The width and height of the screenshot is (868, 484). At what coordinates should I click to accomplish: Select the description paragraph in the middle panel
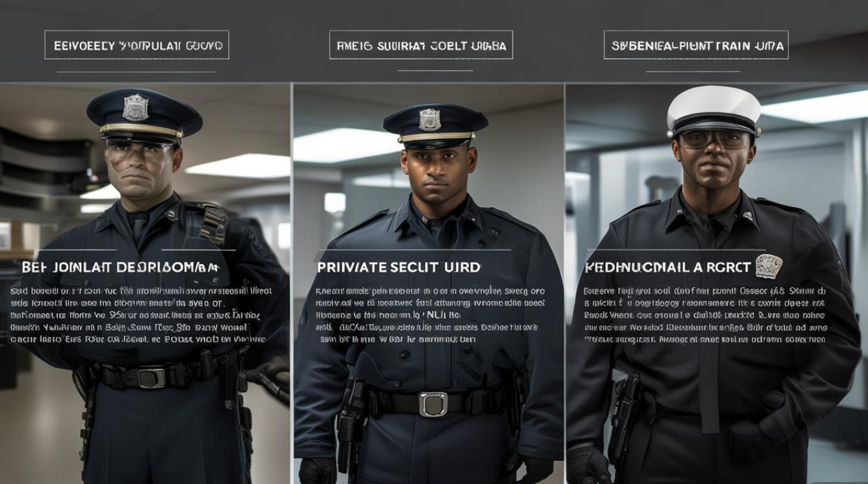pos(430,315)
